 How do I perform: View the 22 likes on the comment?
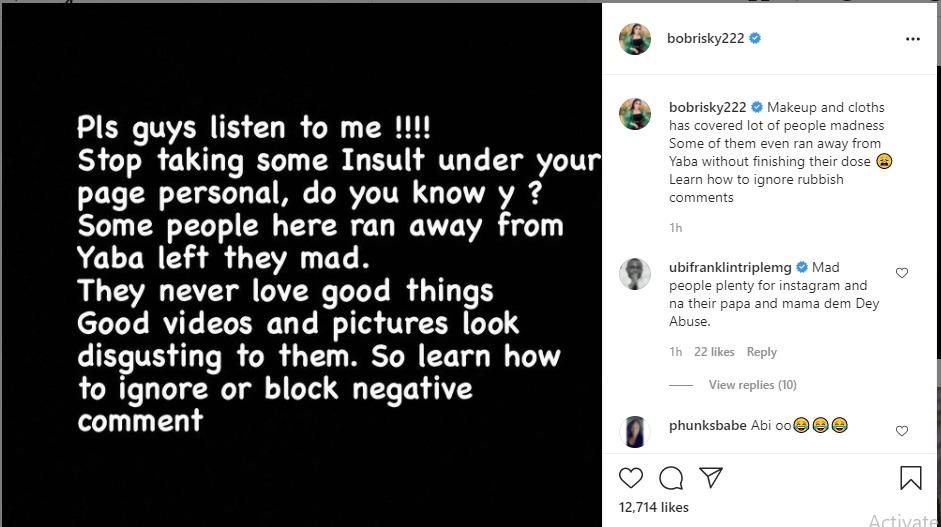click(x=714, y=352)
